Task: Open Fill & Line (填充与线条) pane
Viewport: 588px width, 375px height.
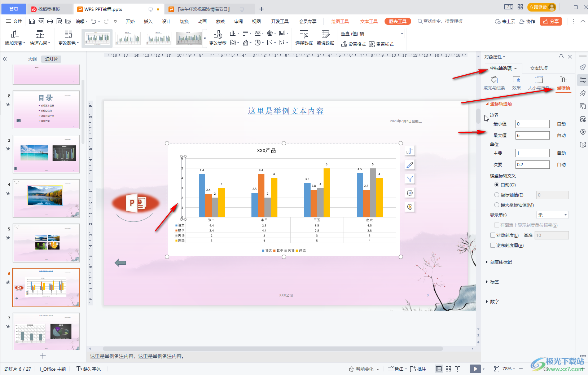Action: click(x=494, y=83)
